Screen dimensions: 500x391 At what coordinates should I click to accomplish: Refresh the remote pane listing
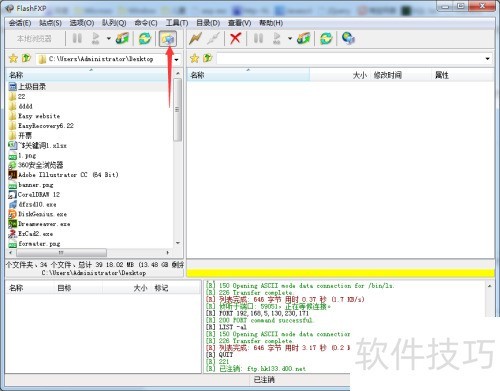click(x=326, y=38)
